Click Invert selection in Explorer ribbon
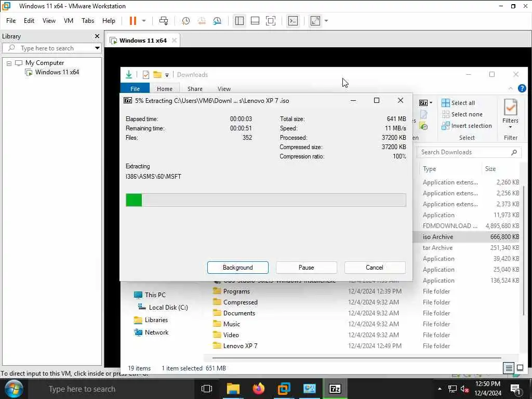 click(x=467, y=126)
